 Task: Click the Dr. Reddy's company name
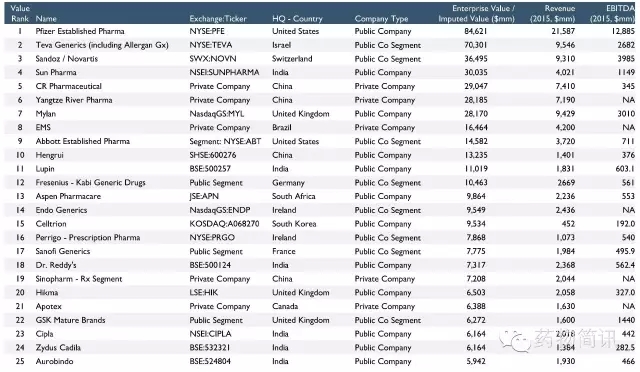coord(56,265)
